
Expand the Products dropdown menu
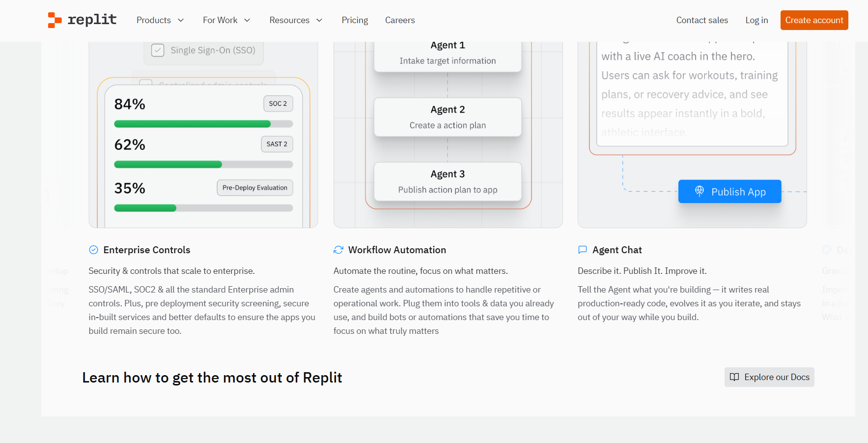click(x=160, y=20)
